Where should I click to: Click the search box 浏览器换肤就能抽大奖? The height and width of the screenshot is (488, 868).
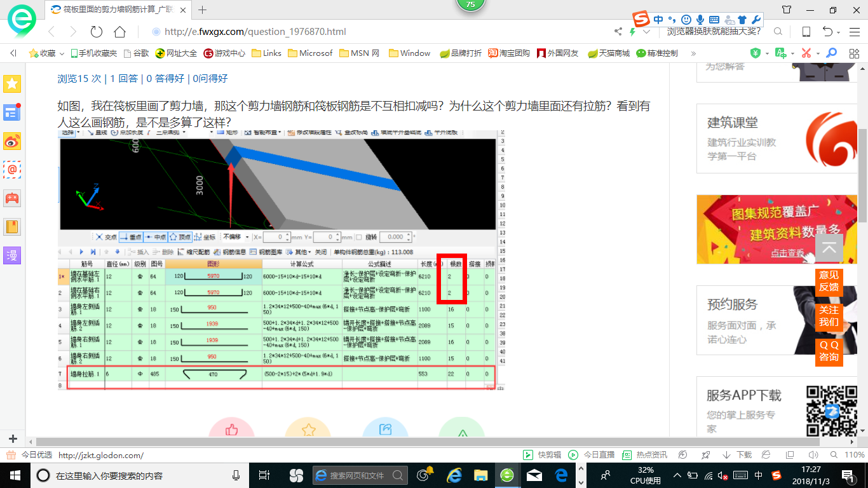pos(714,32)
